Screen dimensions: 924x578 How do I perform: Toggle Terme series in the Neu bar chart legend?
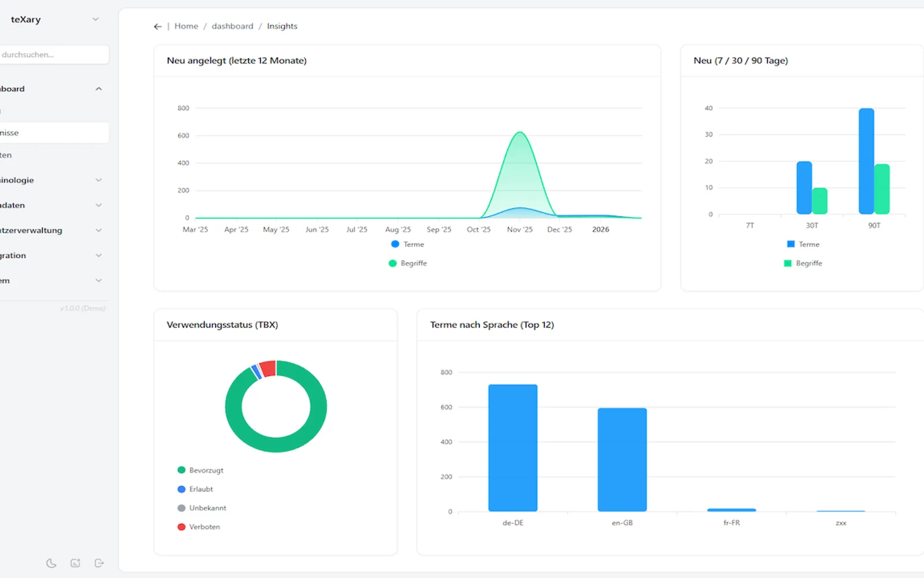pos(803,244)
